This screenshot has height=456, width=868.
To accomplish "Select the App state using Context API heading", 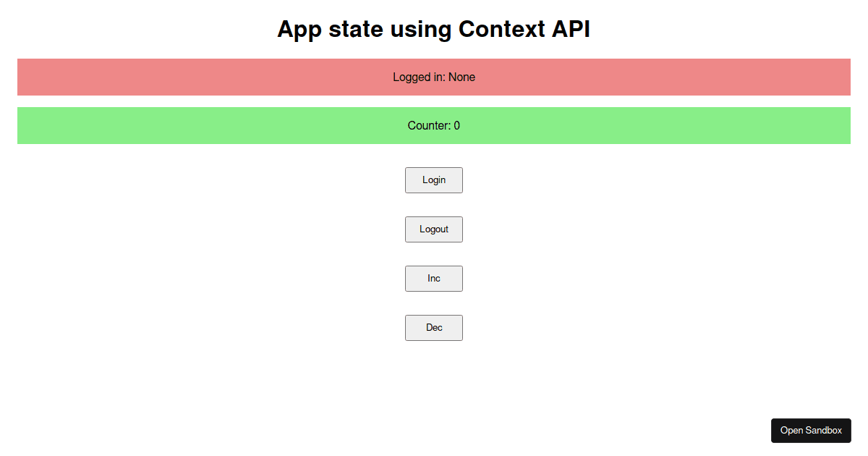I will pyautogui.click(x=434, y=30).
